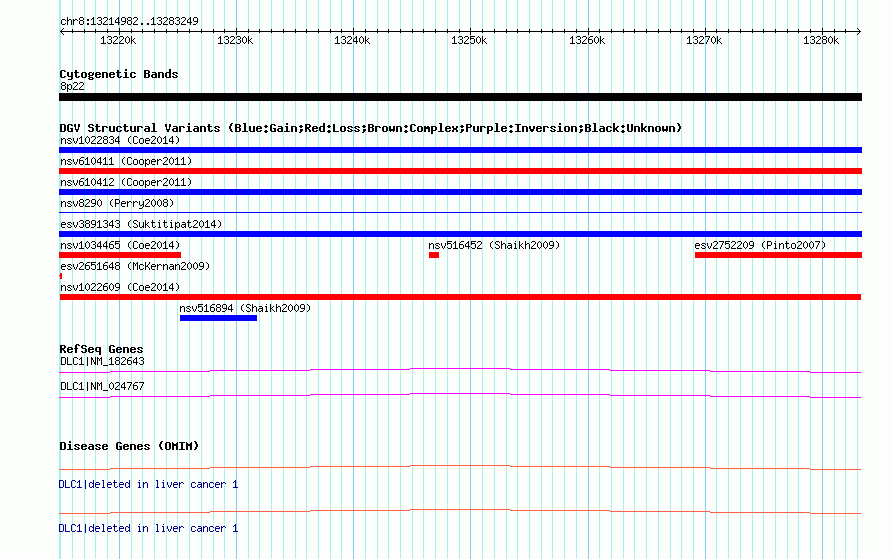Click the 13250k ruler tick

click(x=469, y=40)
